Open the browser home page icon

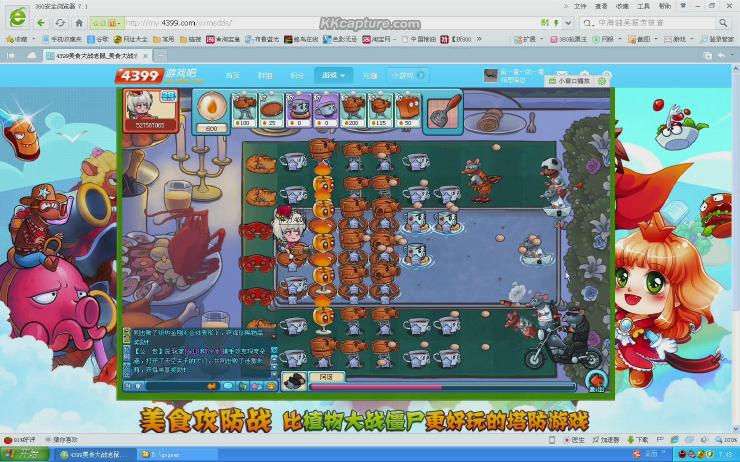[79, 23]
